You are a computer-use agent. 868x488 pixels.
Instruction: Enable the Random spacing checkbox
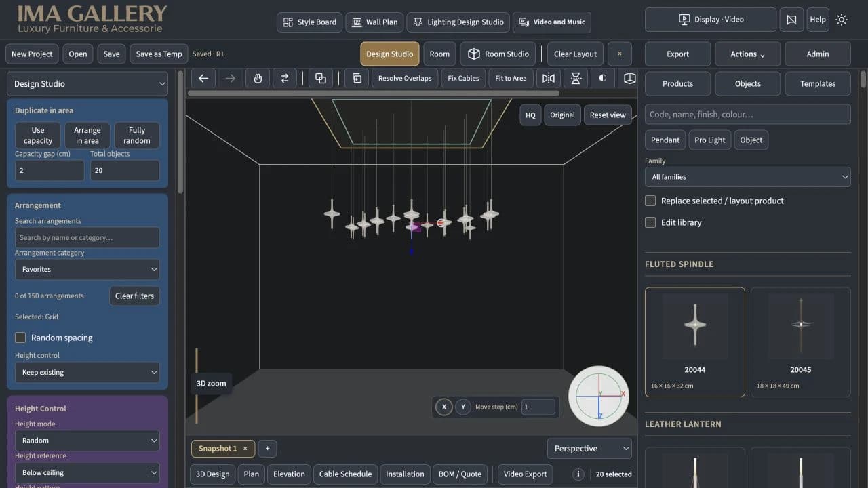click(20, 338)
